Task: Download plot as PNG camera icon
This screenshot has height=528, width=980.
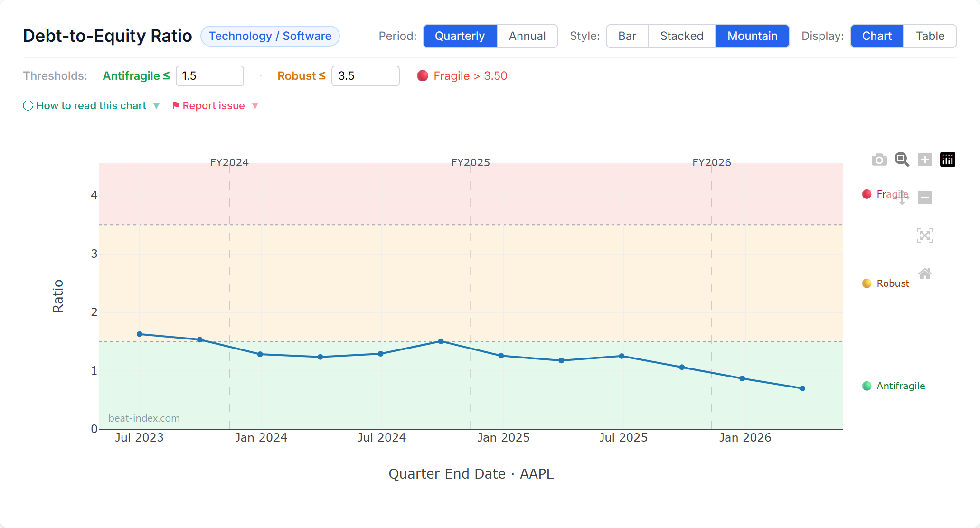Action: [x=879, y=160]
